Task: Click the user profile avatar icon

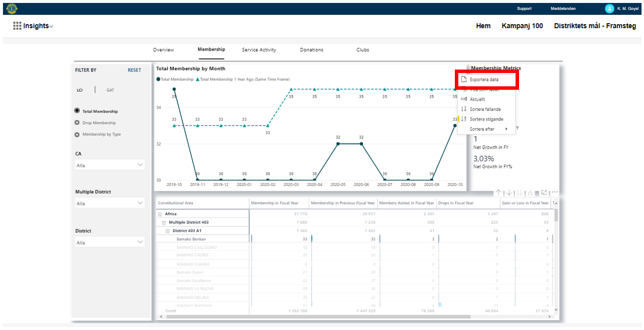Action: click(609, 8)
